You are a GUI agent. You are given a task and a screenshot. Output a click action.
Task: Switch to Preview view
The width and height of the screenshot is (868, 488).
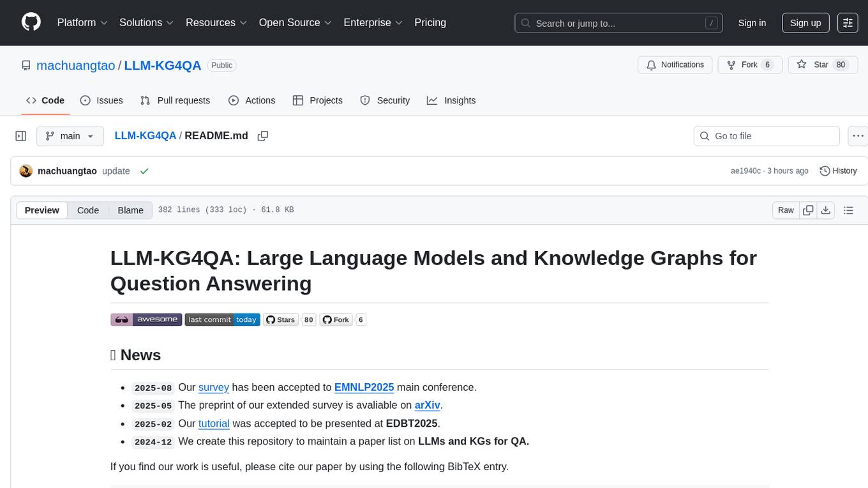pyautogui.click(x=42, y=210)
